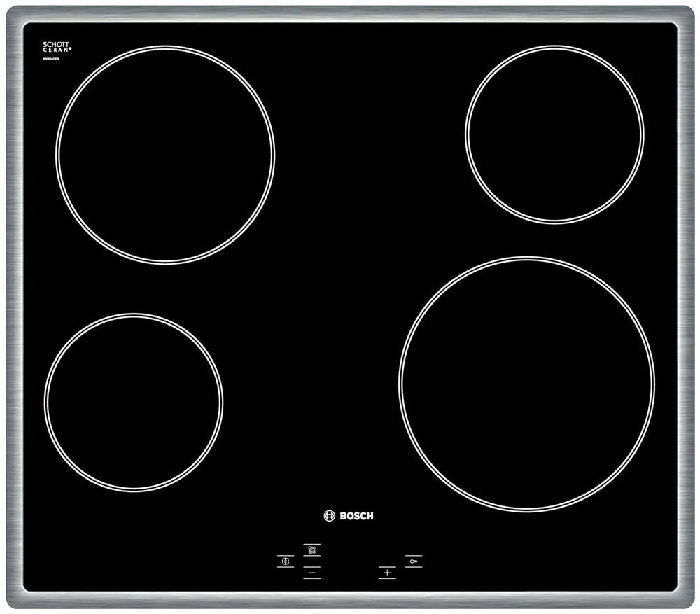Click the small model code under CERAN
The height and width of the screenshot is (614, 700).
51,59
